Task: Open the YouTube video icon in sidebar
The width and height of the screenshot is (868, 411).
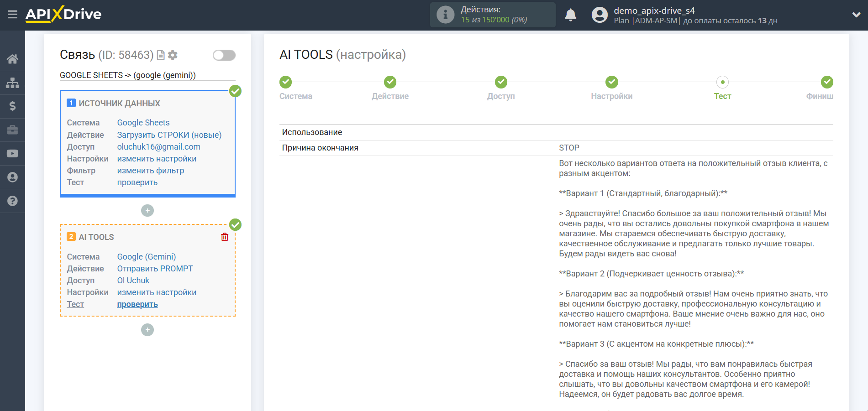Action: point(12,154)
